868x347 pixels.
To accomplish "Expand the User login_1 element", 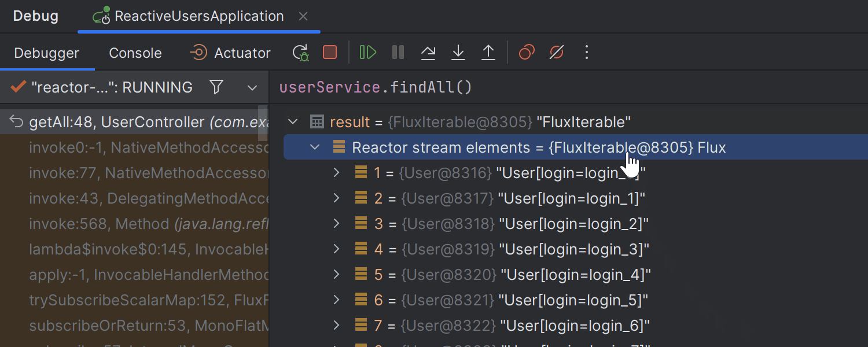I will 336,198.
